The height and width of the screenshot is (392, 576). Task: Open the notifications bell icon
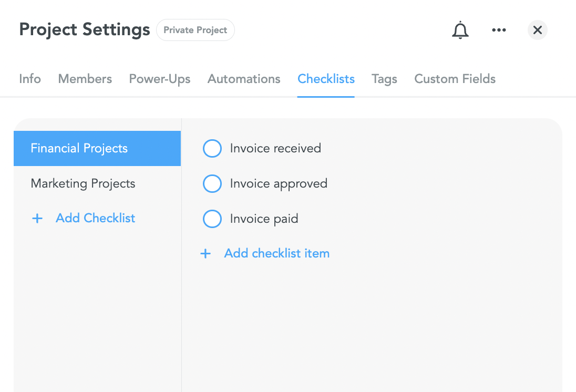pos(460,30)
